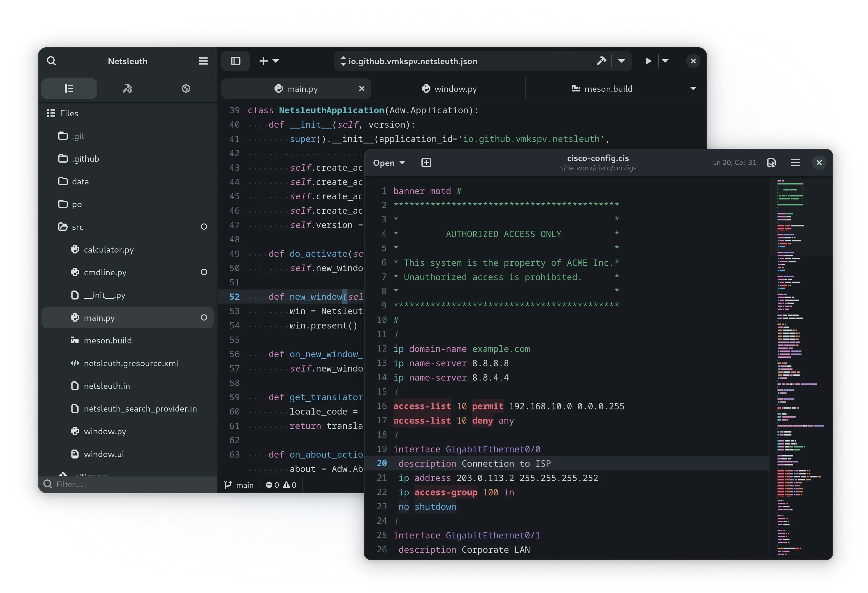Screen dimensions: 868x593
Task: Run project with the play button
Action: (648, 61)
